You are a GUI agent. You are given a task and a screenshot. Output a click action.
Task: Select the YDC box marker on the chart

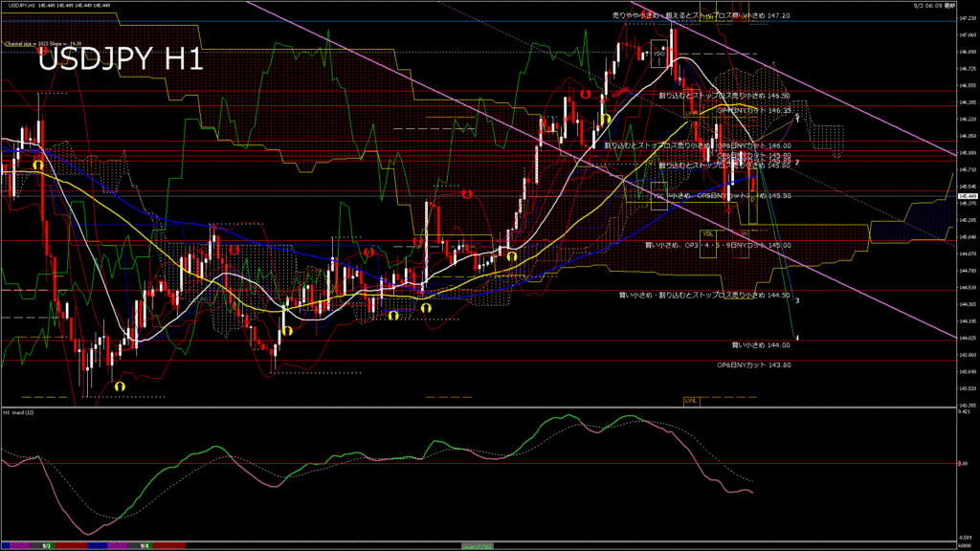click(x=658, y=195)
